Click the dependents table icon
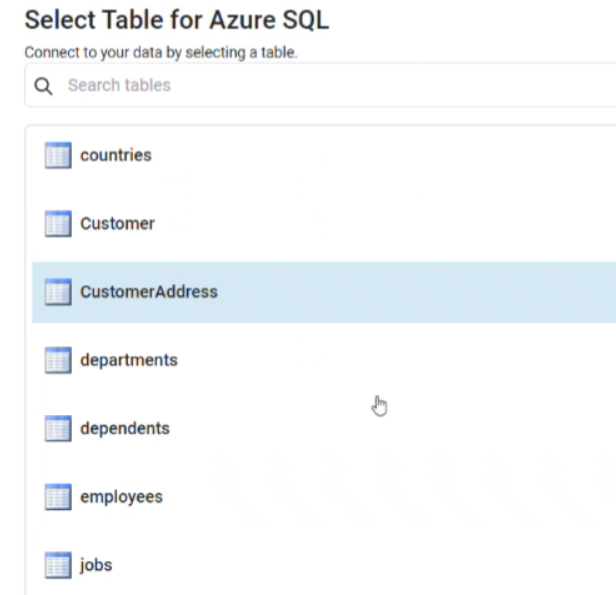This screenshot has width=616, height=595. 58,428
